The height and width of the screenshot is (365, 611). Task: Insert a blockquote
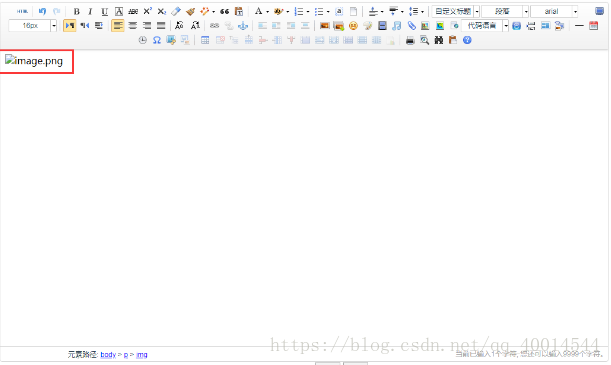(224, 11)
